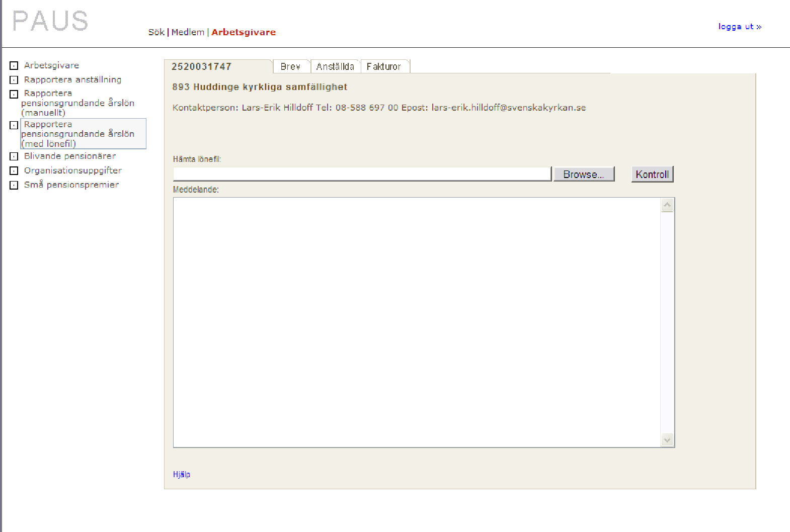Select Arbetsgivare in the top navigation
The width and height of the screenshot is (790, 532).
coord(244,32)
